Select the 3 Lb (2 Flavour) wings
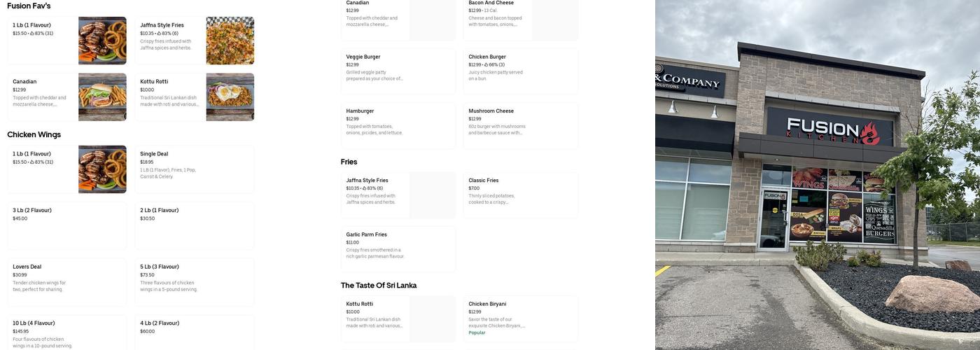The image size is (980, 350). point(66,225)
